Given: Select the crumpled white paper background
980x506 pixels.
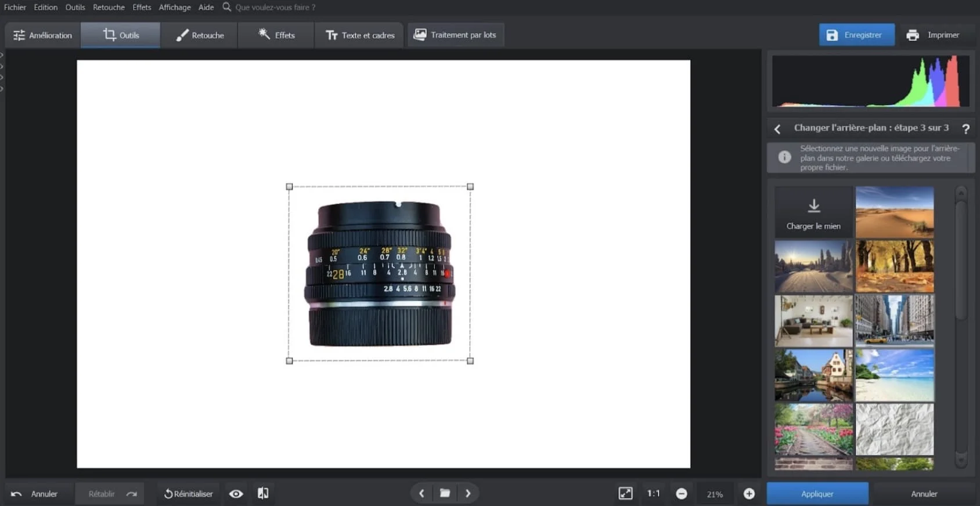Looking at the screenshot, I should (895, 430).
